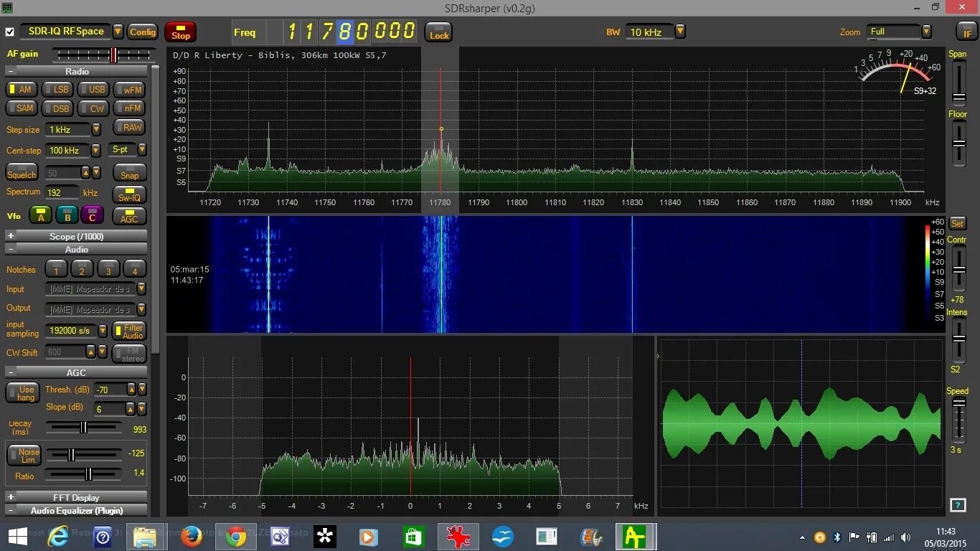Toggle the Sw-IQ control
Viewport: 980px width, 551px height.
(129, 194)
